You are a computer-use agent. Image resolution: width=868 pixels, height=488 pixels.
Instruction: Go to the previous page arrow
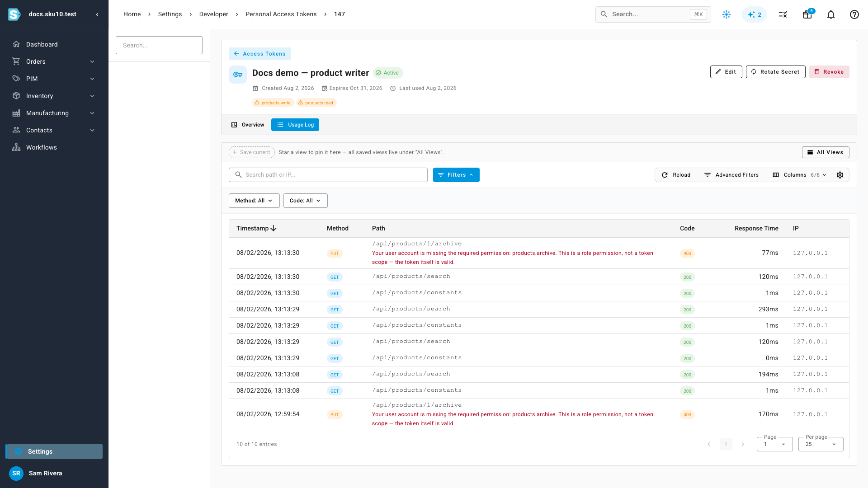point(709,444)
